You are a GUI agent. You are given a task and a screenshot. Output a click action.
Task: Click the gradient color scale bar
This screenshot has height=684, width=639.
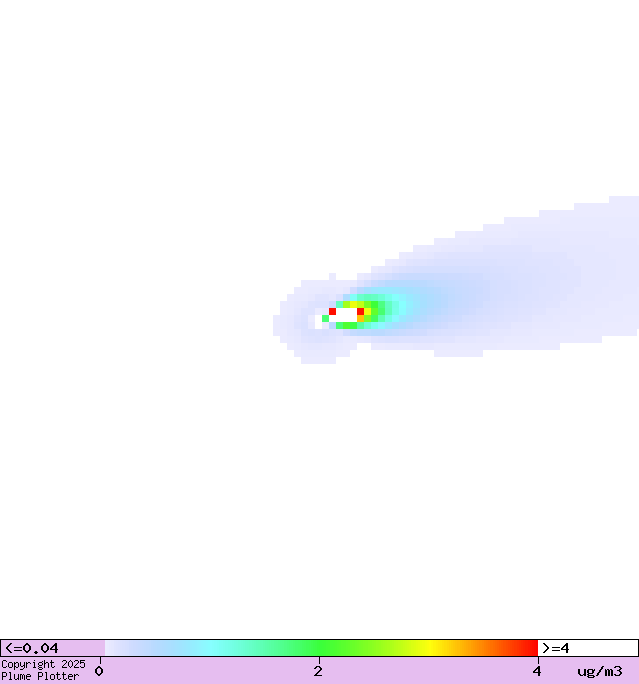[x=321, y=648]
